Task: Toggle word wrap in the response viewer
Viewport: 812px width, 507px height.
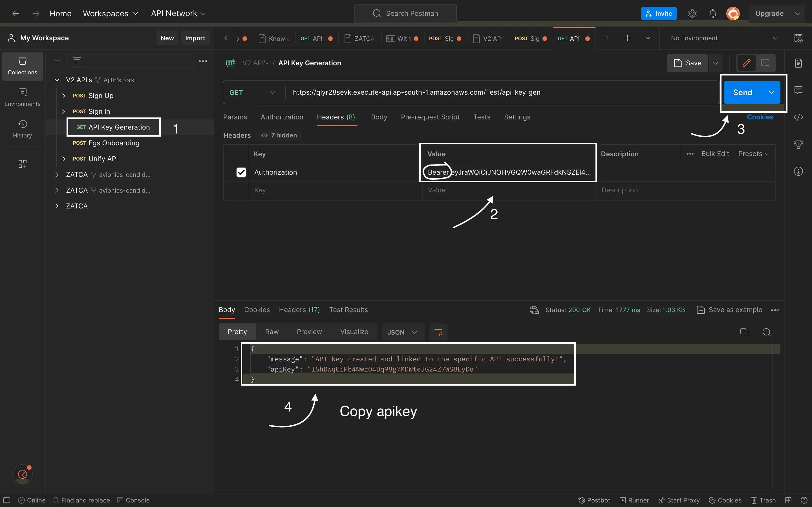Action: (438, 332)
